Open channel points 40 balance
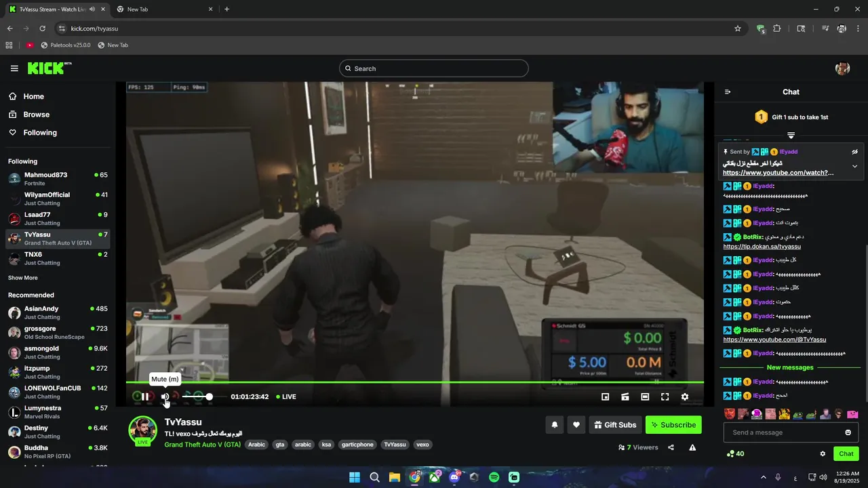Viewport: 868px width, 488px height. [x=735, y=454]
